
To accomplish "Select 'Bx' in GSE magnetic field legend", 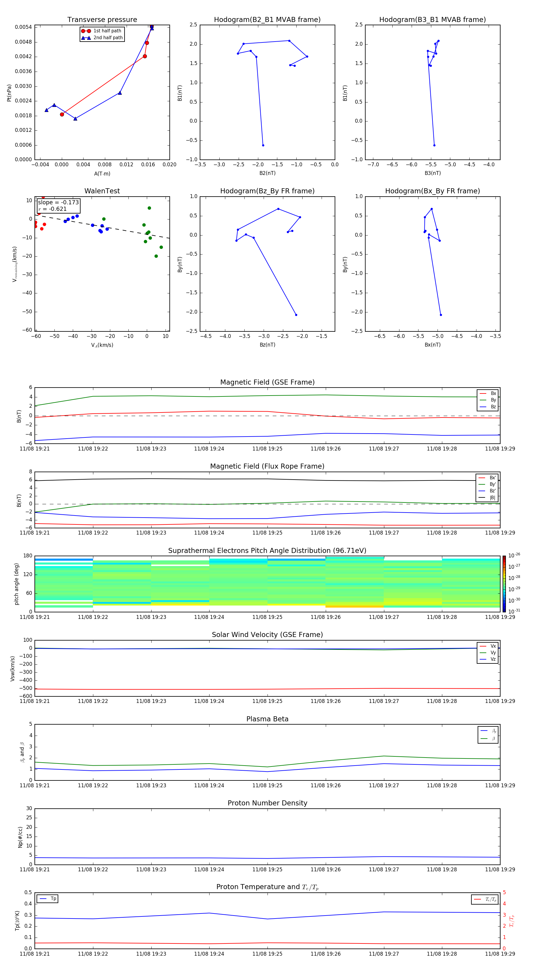I will (488, 393).
